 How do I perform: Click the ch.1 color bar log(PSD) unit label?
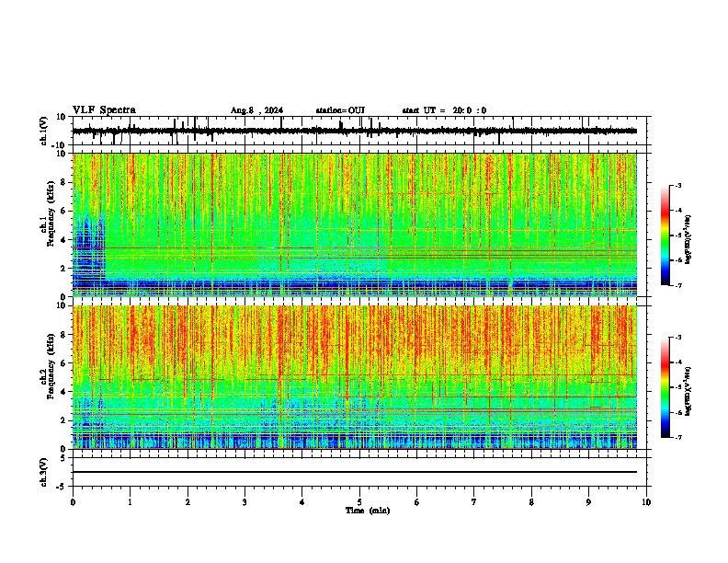[688, 240]
